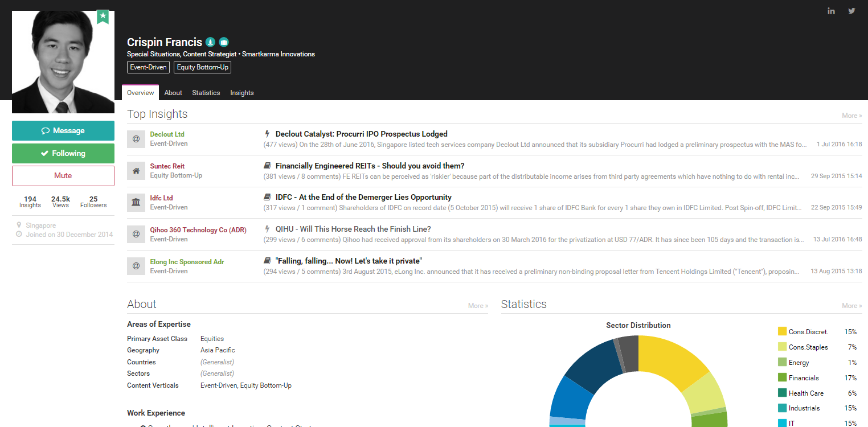The height and width of the screenshot is (427, 868).
Task: Open insight "Financially Engineered REITs - Should you avoid them?"
Action: click(370, 166)
